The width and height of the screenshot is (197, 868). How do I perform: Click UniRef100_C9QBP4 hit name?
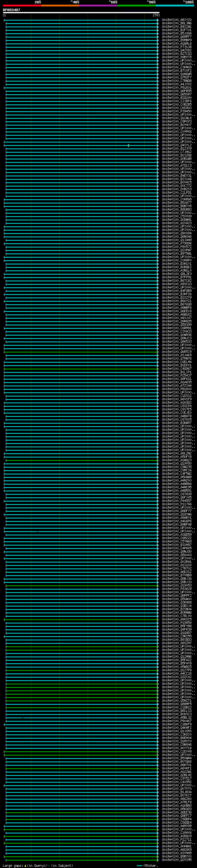pyautogui.click(x=177, y=819)
